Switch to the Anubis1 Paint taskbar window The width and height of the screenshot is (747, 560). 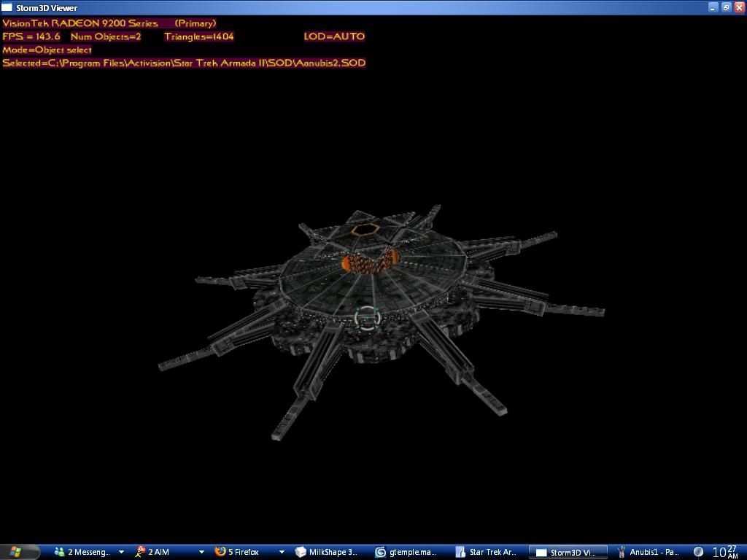coord(649,552)
